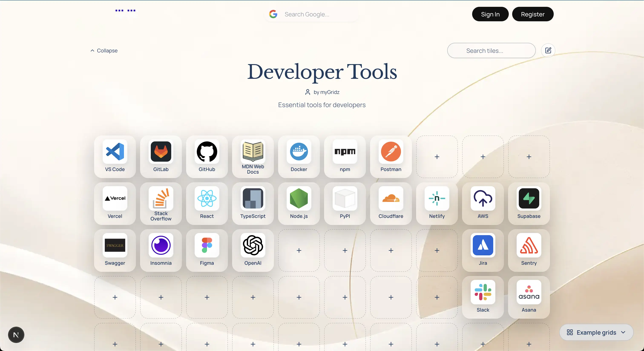
Task: Visit the Stack Overflow tile
Action: tap(161, 203)
